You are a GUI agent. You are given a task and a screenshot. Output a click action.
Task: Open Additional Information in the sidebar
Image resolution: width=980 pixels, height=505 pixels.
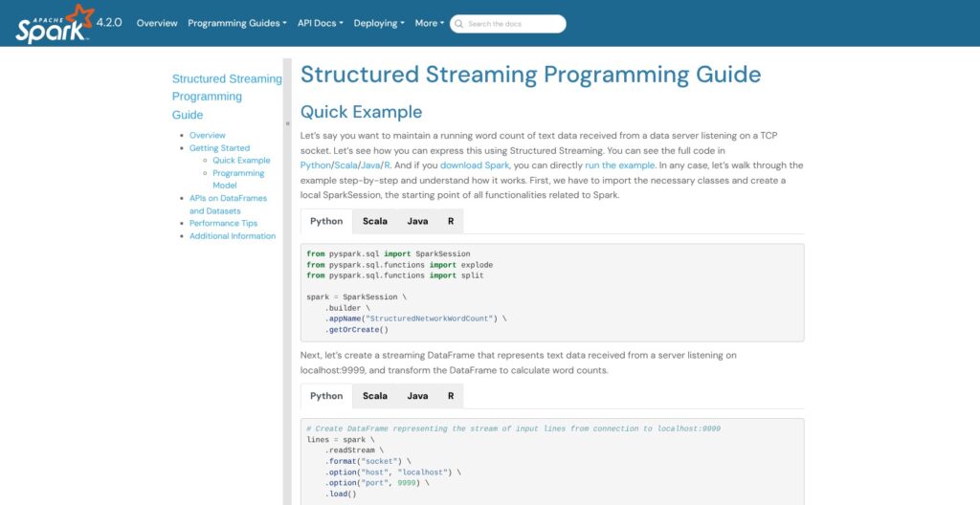tap(233, 236)
